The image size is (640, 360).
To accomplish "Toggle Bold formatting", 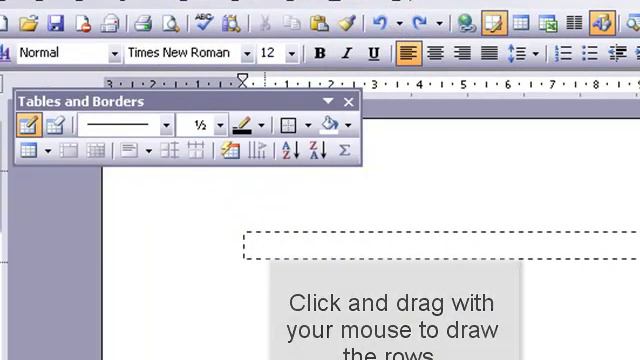I will (x=320, y=53).
